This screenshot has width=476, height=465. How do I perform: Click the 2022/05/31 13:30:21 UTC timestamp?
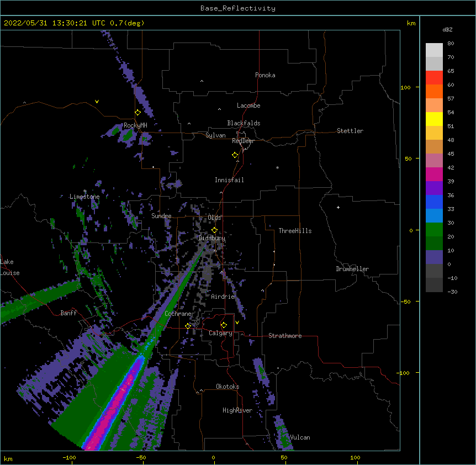(x=54, y=23)
